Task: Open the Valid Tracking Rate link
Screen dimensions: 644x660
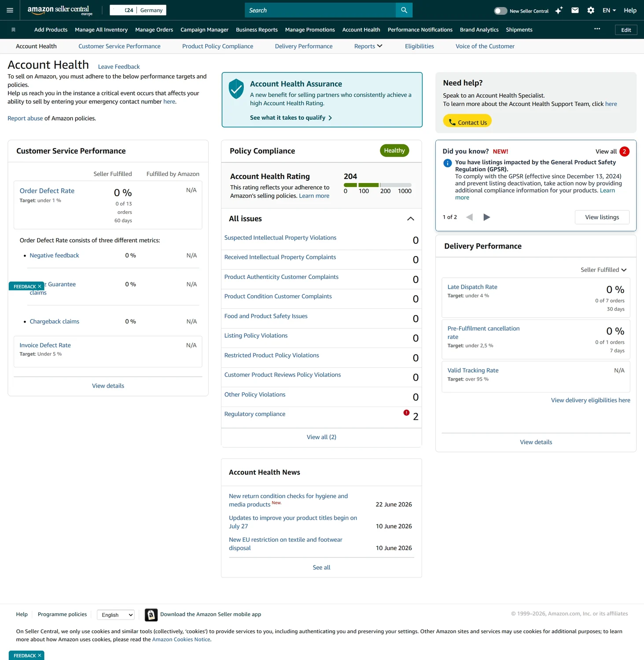Action: pyautogui.click(x=473, y=370)
